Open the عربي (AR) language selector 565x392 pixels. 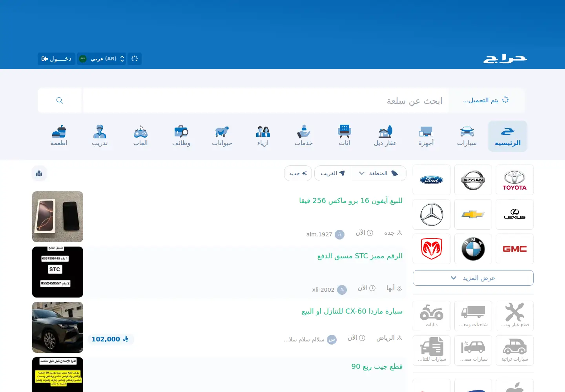tap(102, 59)
